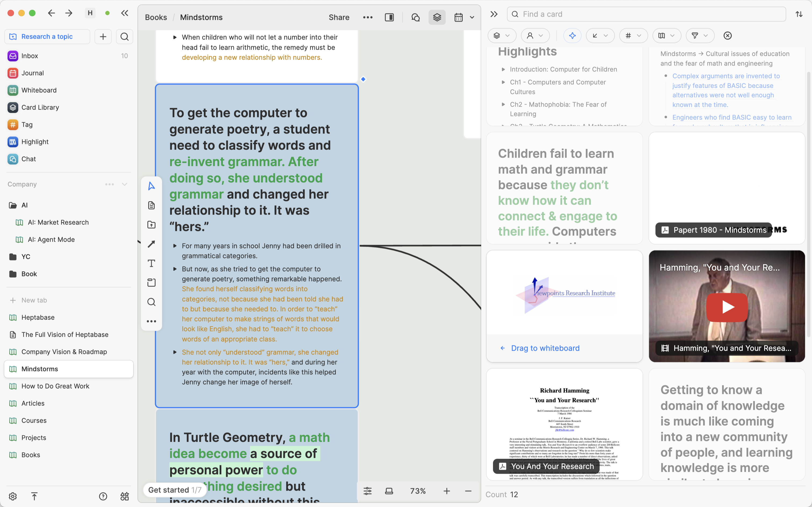Click the sort cards icon

pos(799,14)
